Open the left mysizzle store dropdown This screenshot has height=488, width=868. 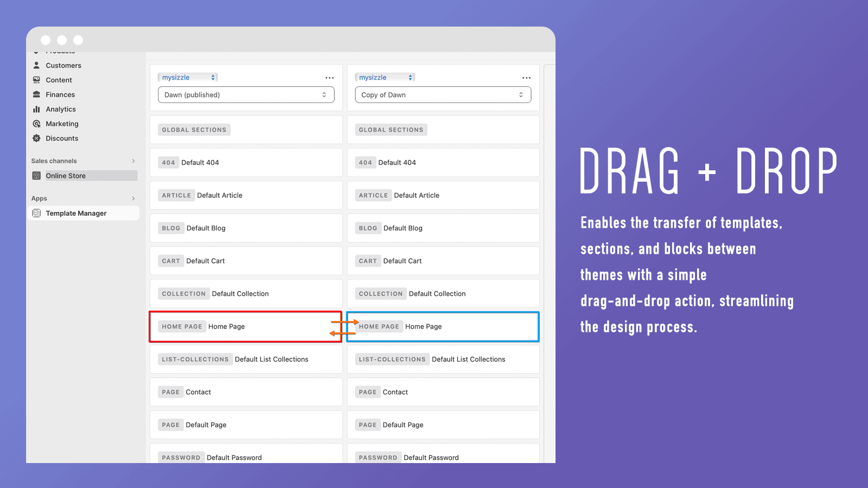188,78
